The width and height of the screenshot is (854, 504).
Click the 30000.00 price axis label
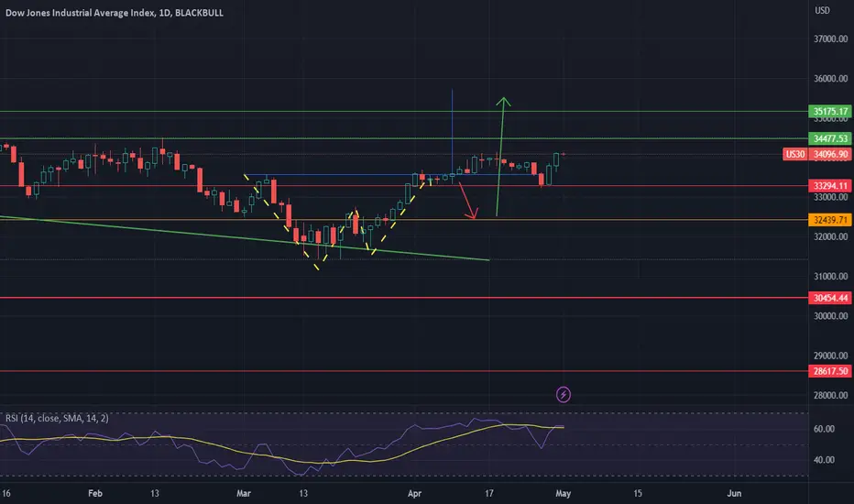point(830,316)
